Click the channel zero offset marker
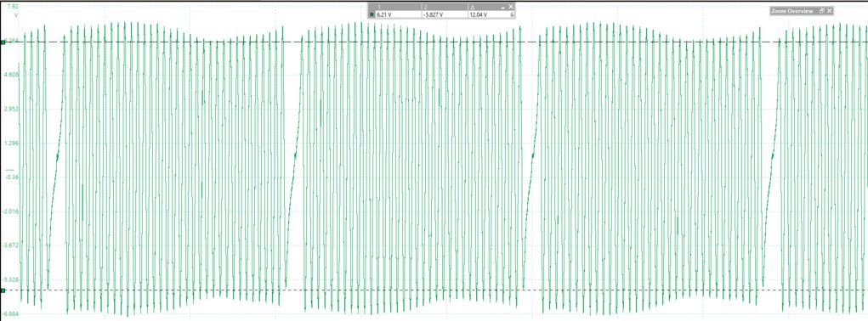 click(10, 169)
